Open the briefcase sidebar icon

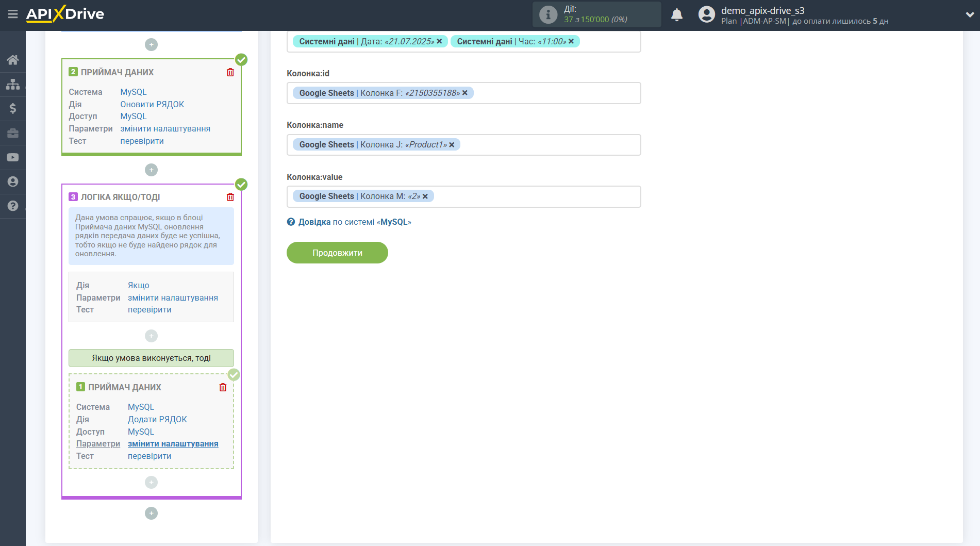click(13, 133)
